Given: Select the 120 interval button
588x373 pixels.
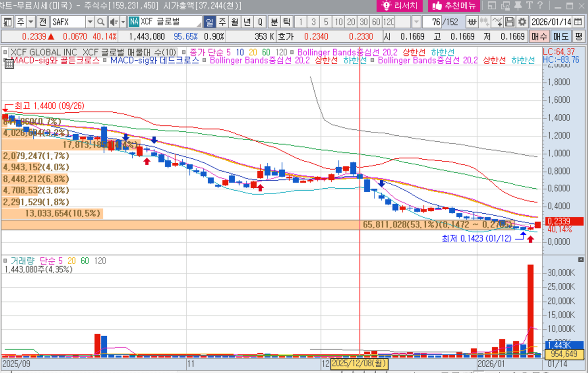Looking at the screenshot, I should 389,22.
